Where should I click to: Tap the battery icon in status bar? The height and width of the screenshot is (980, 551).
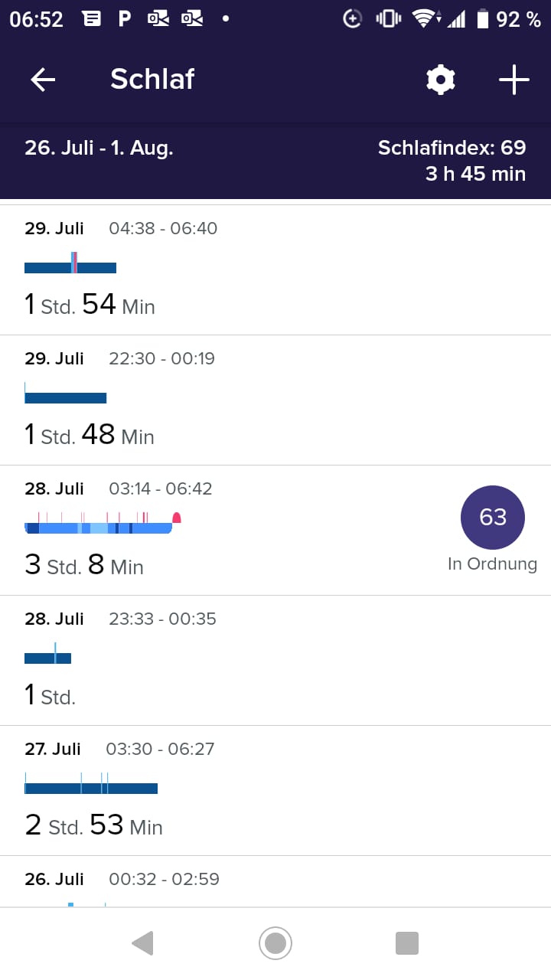coord(482,19)
